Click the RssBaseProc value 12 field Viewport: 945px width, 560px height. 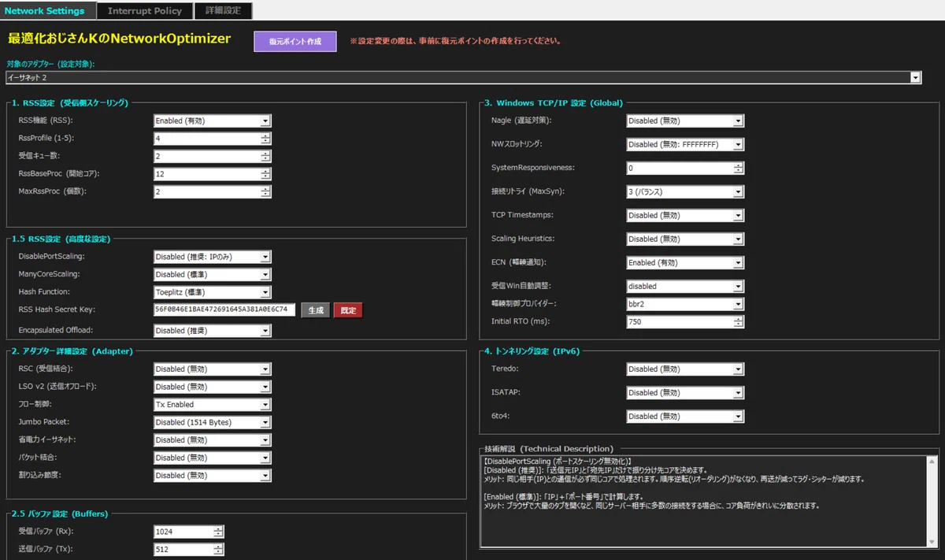(213, 173)
